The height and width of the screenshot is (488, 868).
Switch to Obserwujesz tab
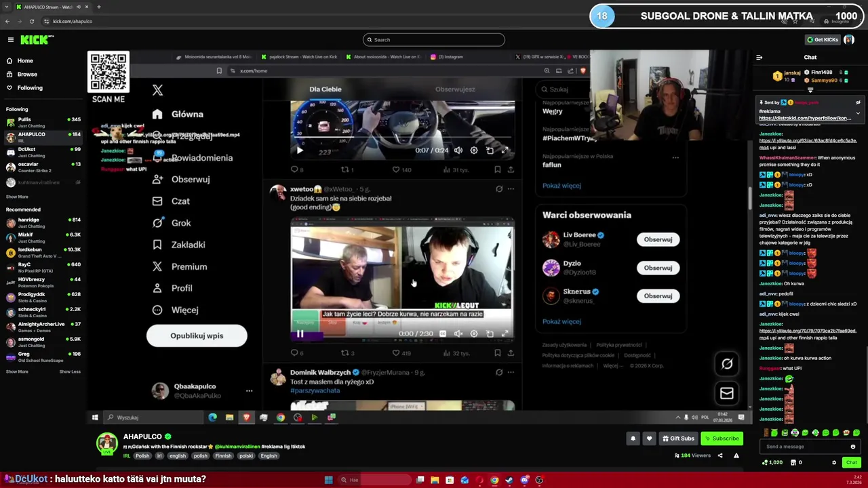pos(455,89)
